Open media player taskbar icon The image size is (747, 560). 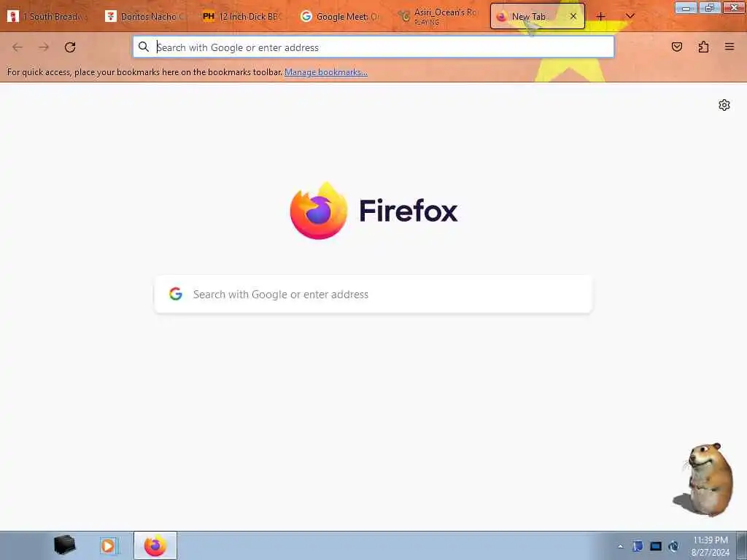(x=109, y=545)
